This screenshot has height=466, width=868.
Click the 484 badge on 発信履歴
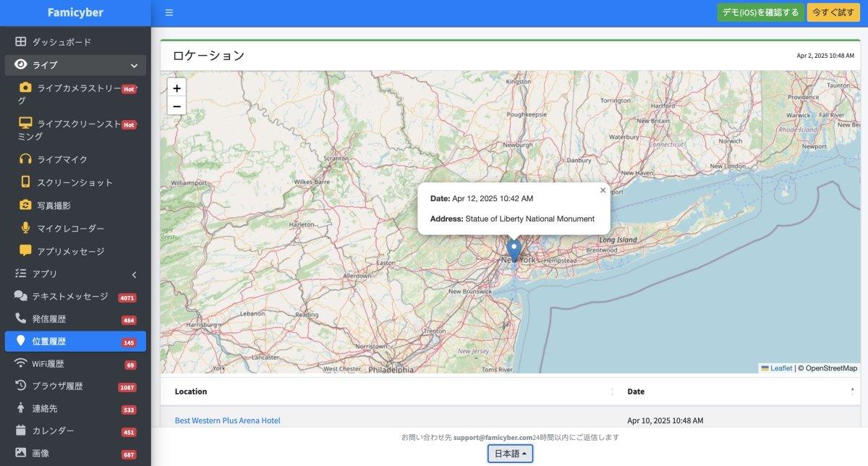point(129,321)
